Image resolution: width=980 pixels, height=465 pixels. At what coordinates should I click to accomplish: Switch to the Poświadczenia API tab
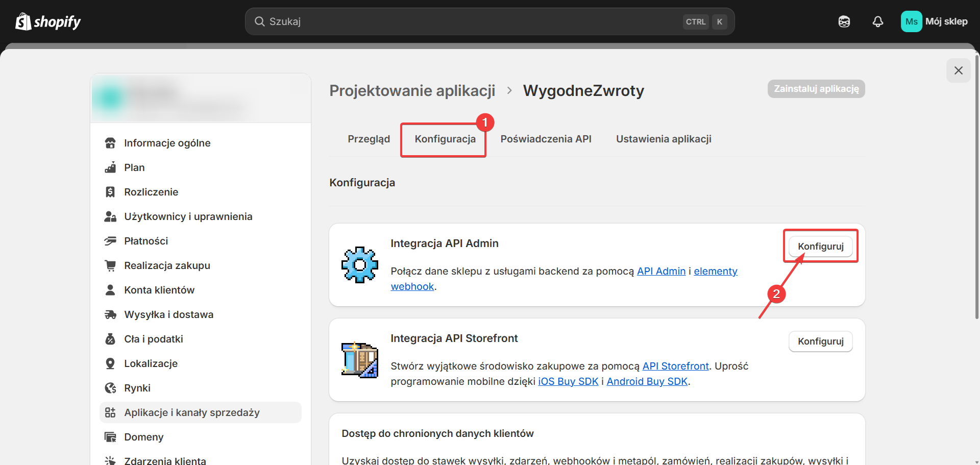coord(546,139)
